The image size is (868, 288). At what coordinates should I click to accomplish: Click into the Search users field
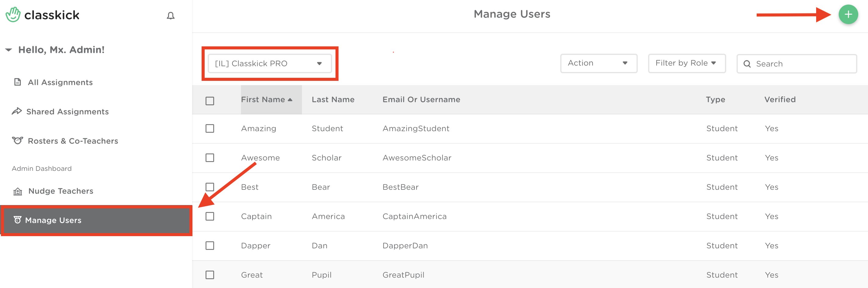(x=802, y=64)
